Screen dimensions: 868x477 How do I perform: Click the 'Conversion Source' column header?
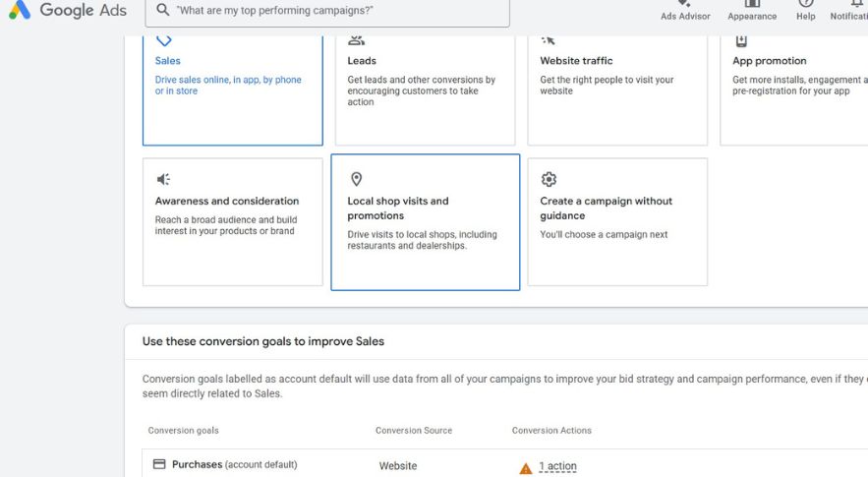click(x=414, y=431)
